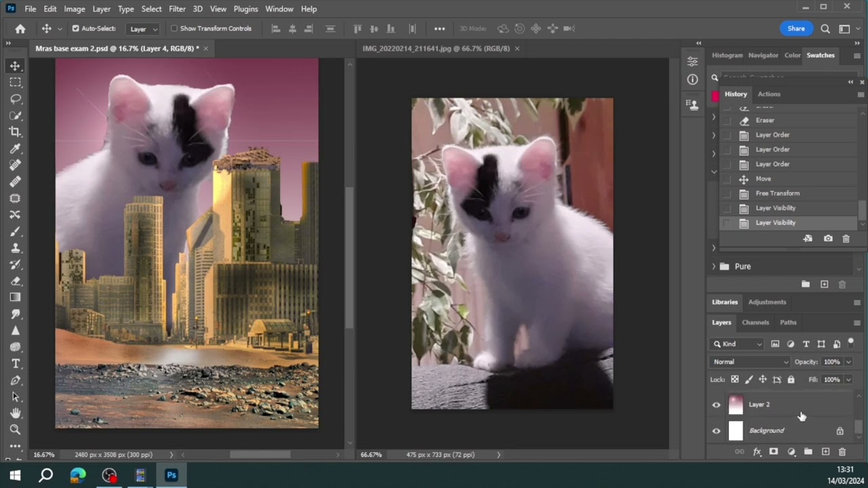The width and height of the screenshot is (868, 488).
Task: Select the Lasso tool
Action: tap(15, 99)
